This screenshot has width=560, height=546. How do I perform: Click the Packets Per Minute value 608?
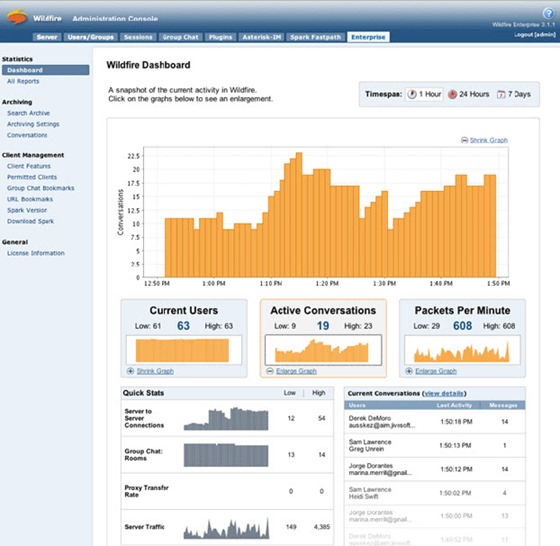pos(462,326)
